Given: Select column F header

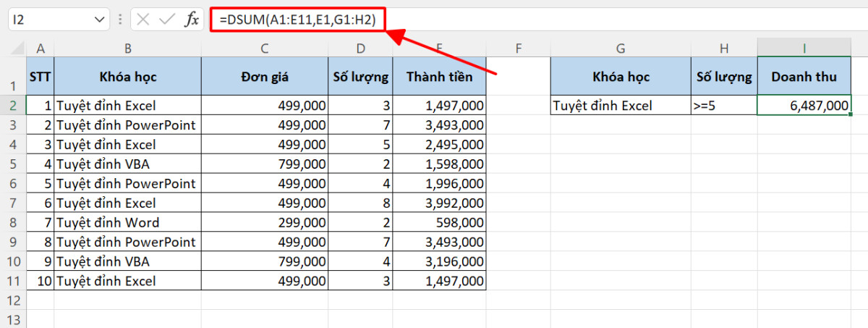Looking at the screenshot, I should tap(518, 49).
